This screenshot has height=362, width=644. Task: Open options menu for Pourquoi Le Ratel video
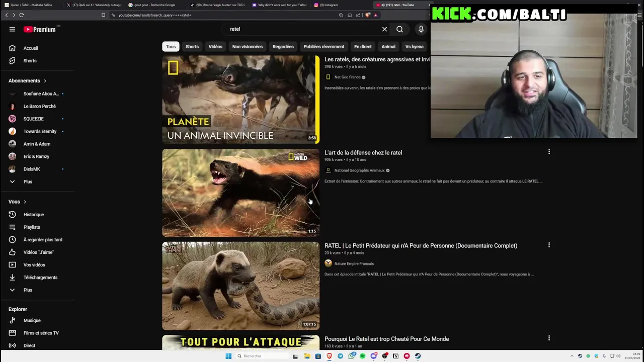[x=549, y=338]
